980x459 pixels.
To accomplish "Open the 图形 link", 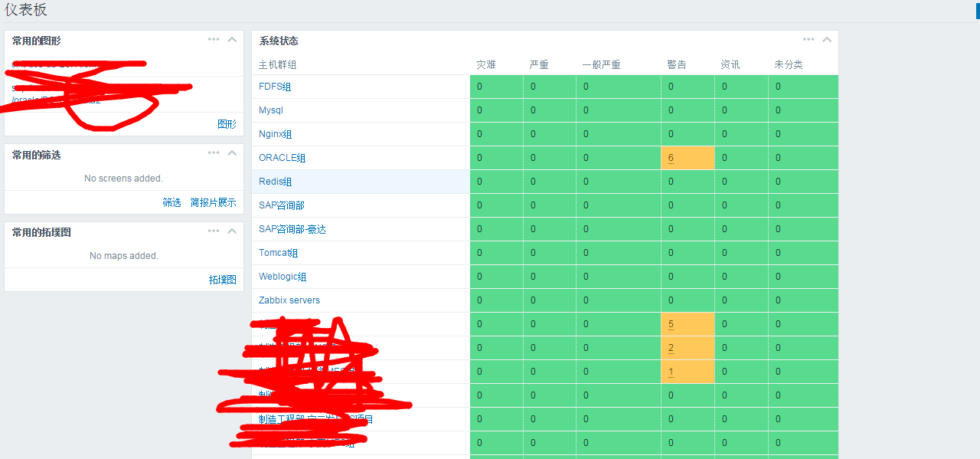I will [227, 124].
